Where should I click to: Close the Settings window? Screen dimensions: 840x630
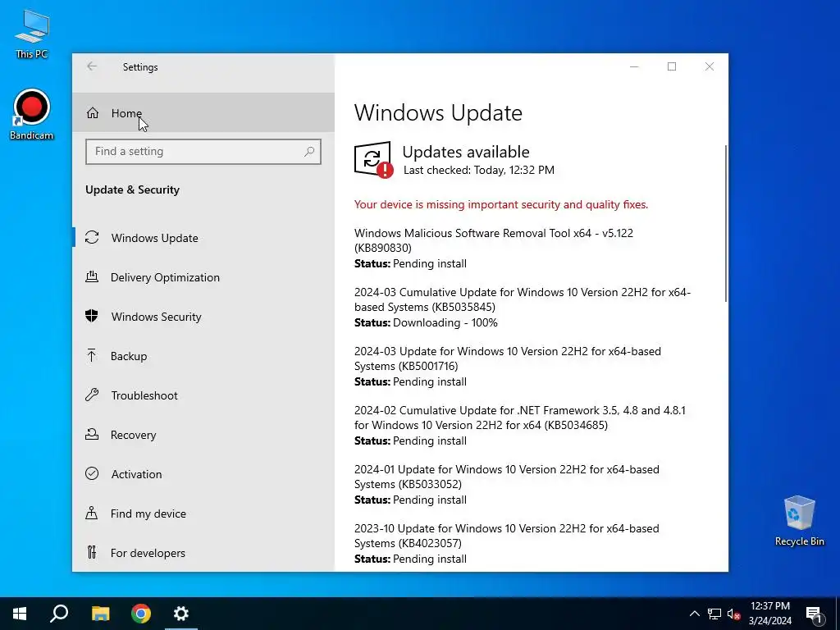(710, 66)
